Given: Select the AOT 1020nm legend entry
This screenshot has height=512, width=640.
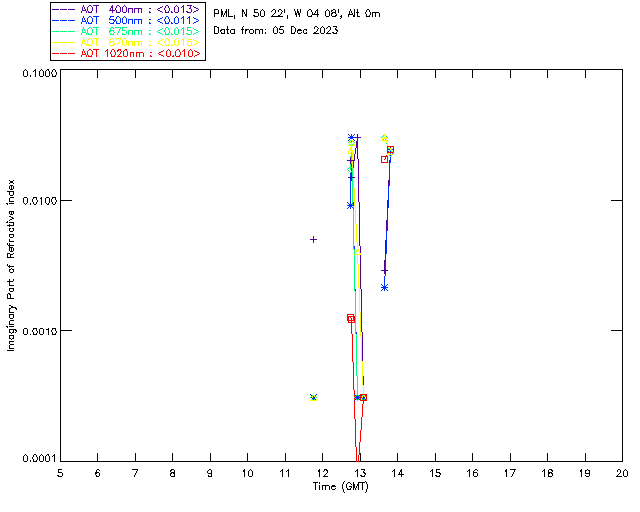Looking at the screenshot, I should coord(127,53).
